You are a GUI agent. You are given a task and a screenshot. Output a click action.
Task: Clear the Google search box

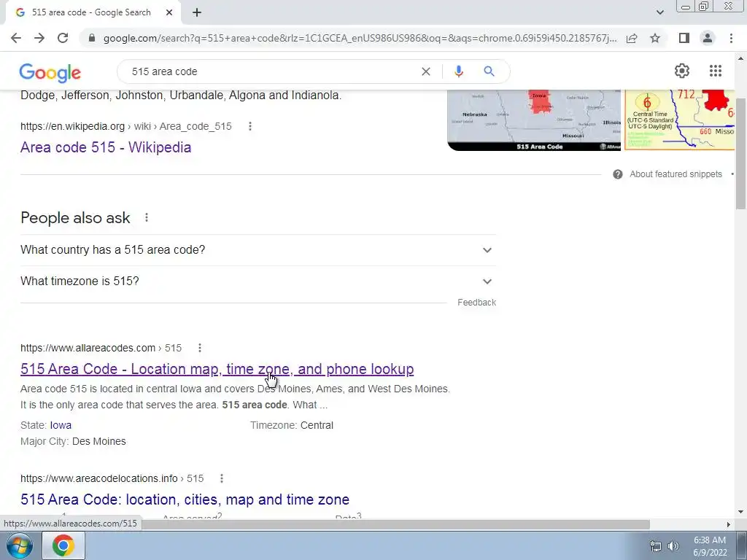tap(426, 71)
